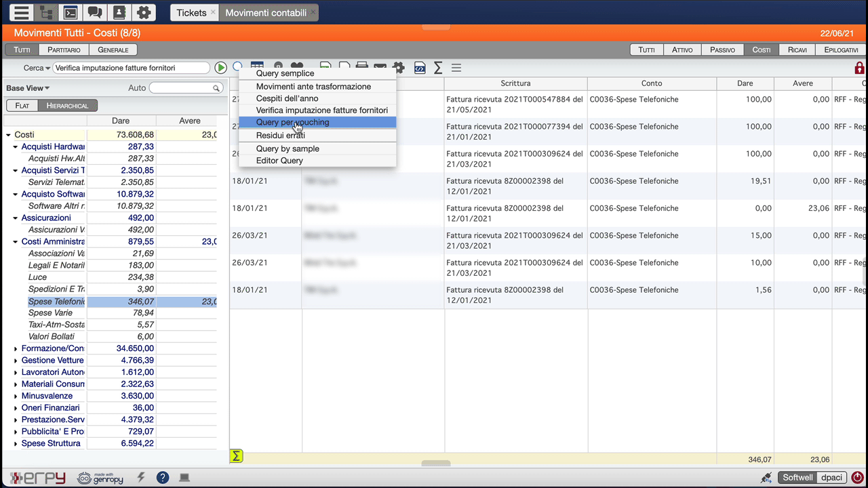Switch tree view to Flat mode

coord(22,106)
